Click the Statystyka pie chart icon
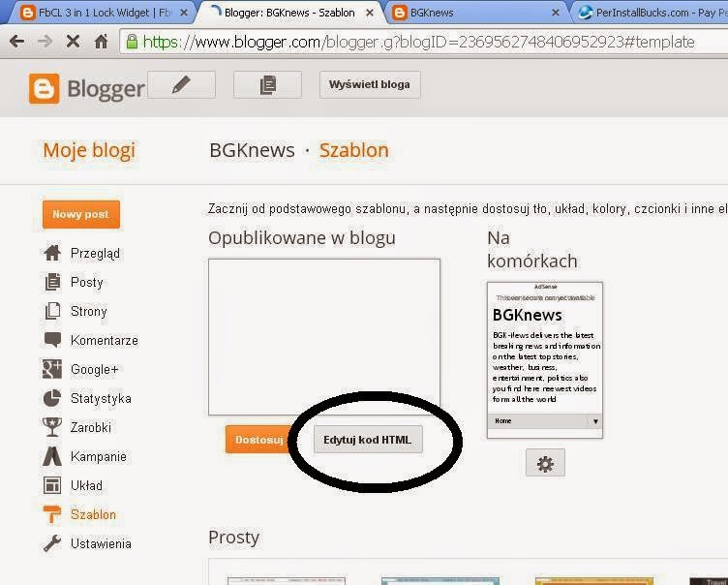The width and height of the screenshot is (728, 585). pos(52,398)
